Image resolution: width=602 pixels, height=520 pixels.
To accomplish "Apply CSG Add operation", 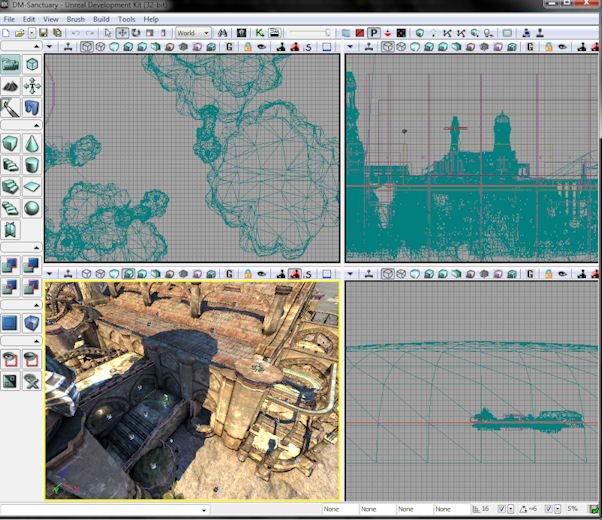I will click(x=10, y=265).
